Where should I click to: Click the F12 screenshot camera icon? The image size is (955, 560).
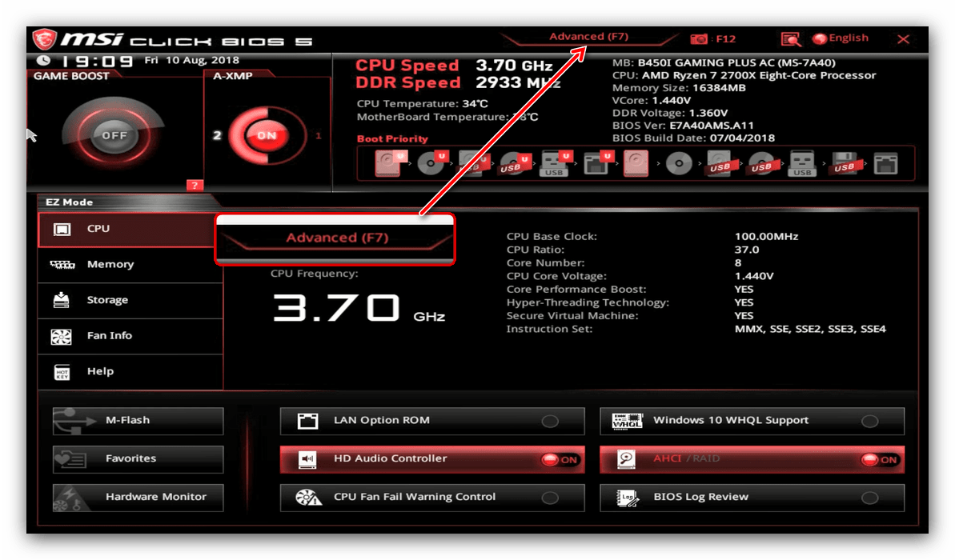tap(699, 38)
